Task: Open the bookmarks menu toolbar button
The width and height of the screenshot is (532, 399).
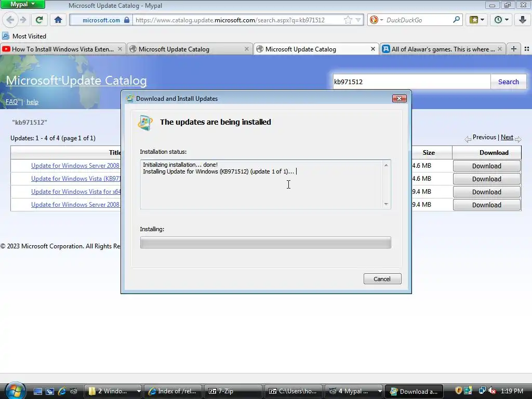Action: 476,20
